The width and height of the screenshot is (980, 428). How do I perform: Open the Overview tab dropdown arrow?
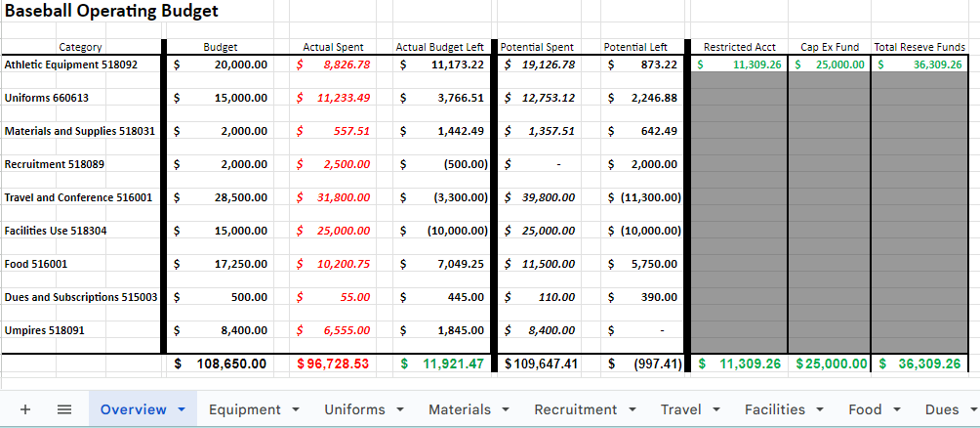coord(182,409)
